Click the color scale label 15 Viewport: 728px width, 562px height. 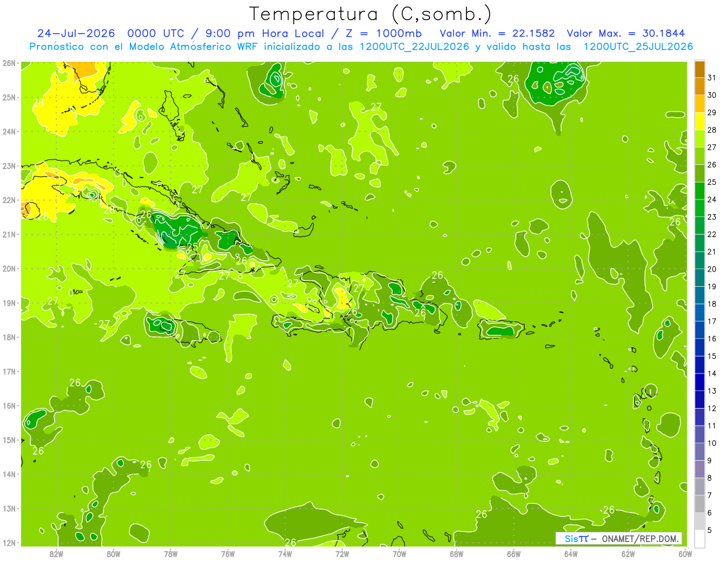(x=712, y=356)
